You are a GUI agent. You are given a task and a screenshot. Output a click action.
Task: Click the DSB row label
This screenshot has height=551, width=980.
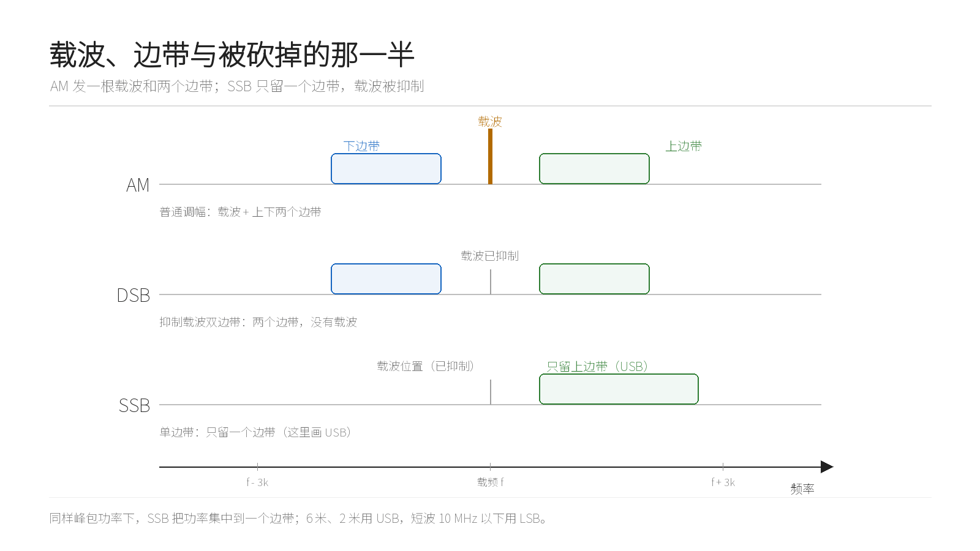point(134,295)
